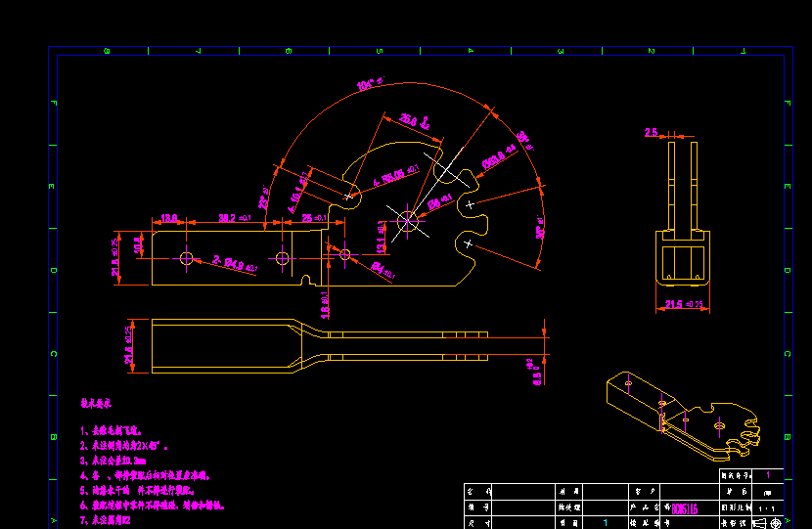Click the 25 ±0.1 dimension text
Screen dimensions: 812x529
(x=312, y=217)
